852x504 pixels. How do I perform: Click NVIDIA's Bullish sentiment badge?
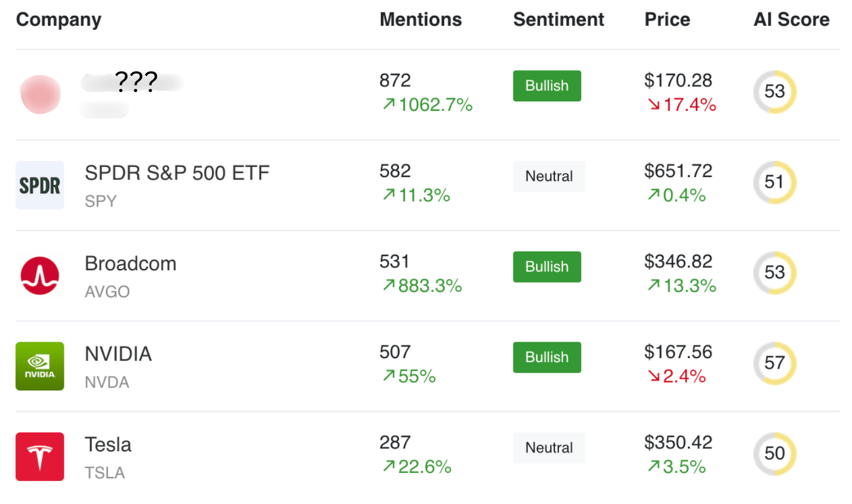click(547, 357)
